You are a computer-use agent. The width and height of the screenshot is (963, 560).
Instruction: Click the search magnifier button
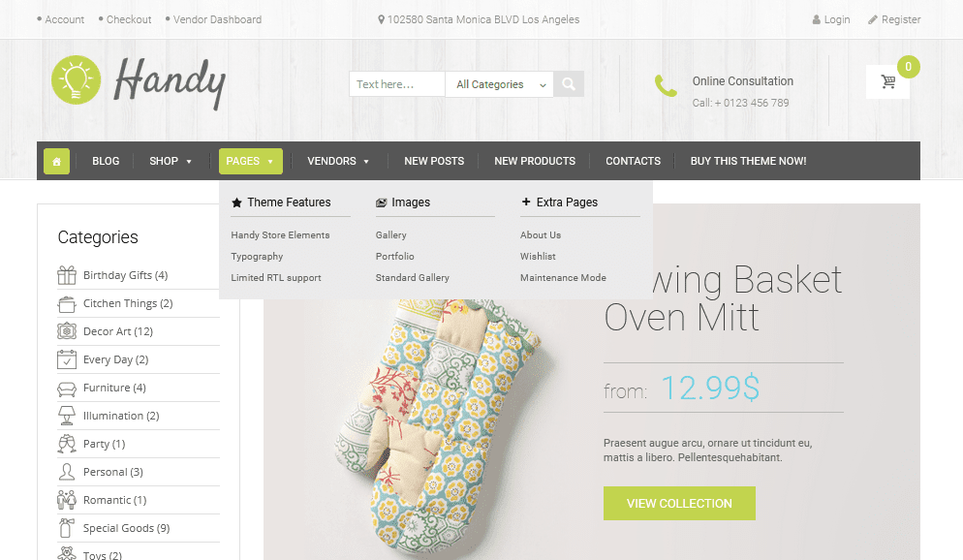click(x=569, y=84)
